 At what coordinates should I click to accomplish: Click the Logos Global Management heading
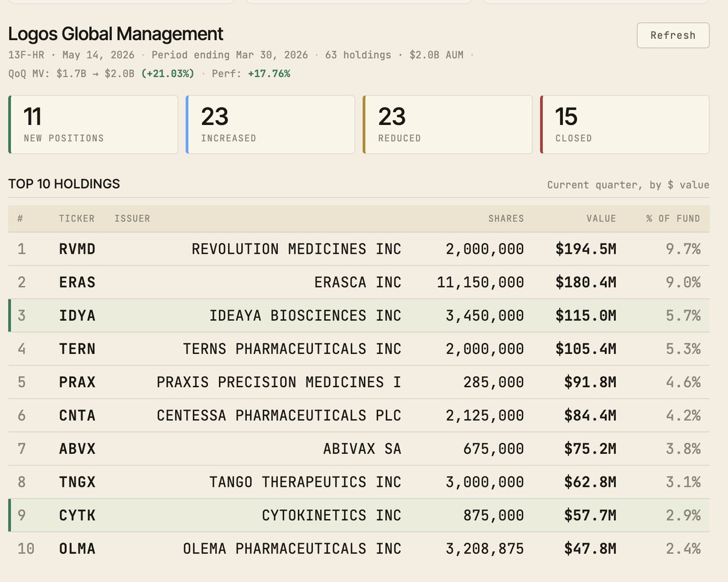pyautogui.click(x=116, y=33)
